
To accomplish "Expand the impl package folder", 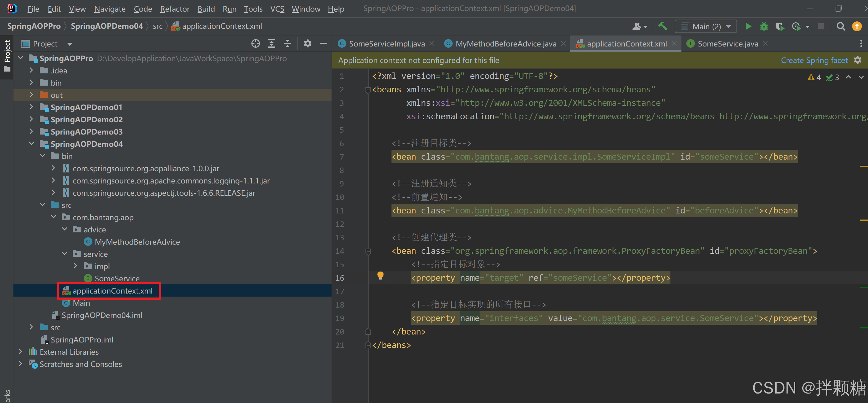I will click(x=76, y=266).
